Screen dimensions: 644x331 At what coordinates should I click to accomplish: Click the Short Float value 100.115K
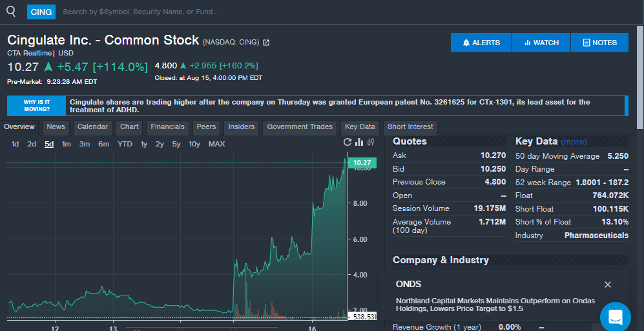(610, 209)
